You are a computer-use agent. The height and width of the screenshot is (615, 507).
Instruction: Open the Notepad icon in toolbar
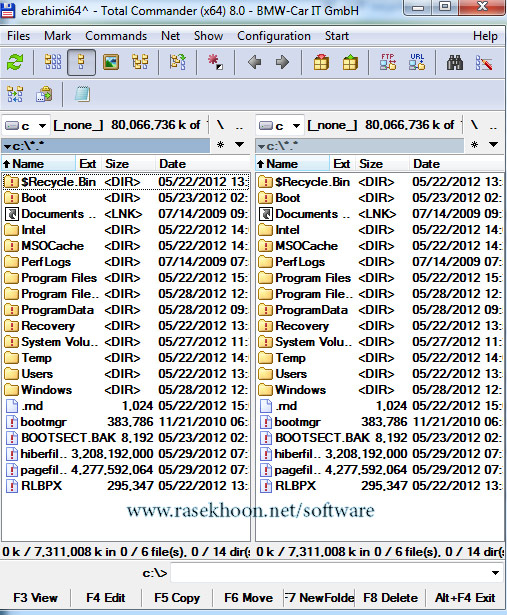tap(82, 94)
